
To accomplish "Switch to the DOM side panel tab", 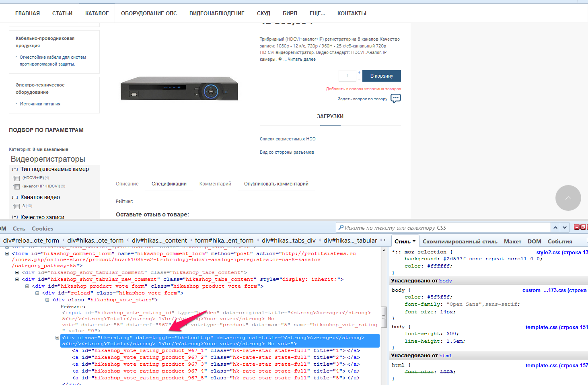I will [x=535, y=241].
